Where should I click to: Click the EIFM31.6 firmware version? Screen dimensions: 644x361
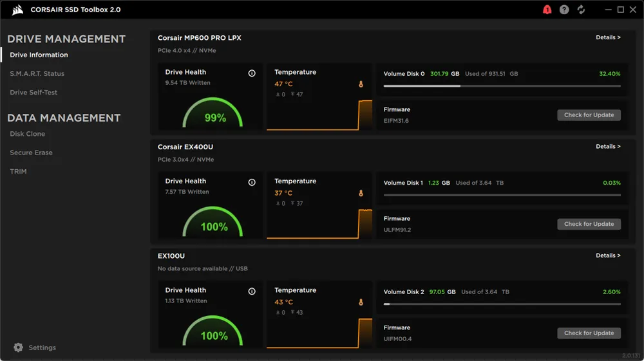point(396,121)
